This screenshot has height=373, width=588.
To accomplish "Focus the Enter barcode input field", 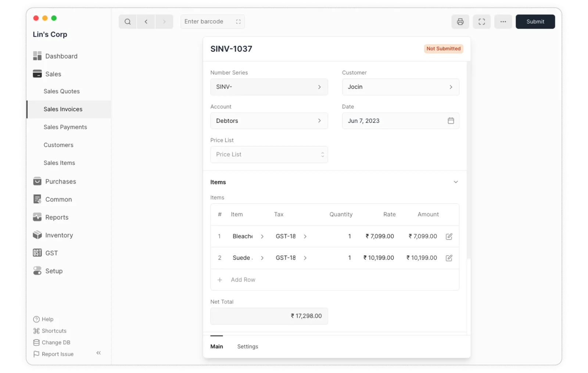I will pos(208,22).
